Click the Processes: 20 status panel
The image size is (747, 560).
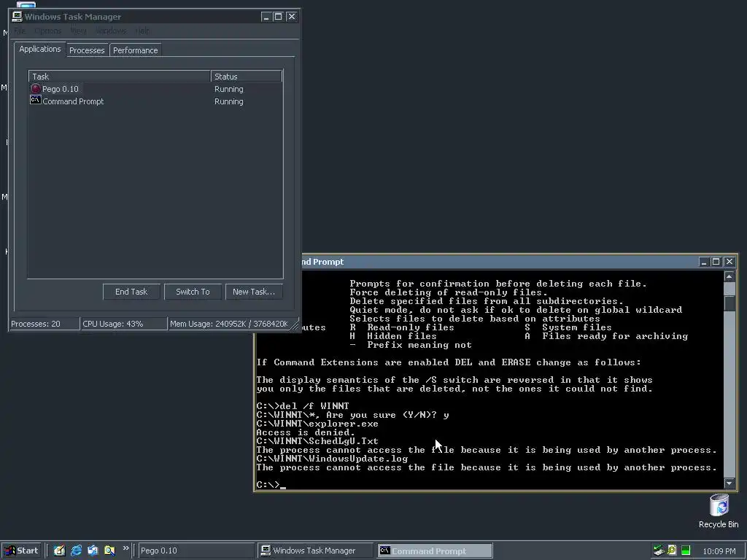[x=44, y=324]
